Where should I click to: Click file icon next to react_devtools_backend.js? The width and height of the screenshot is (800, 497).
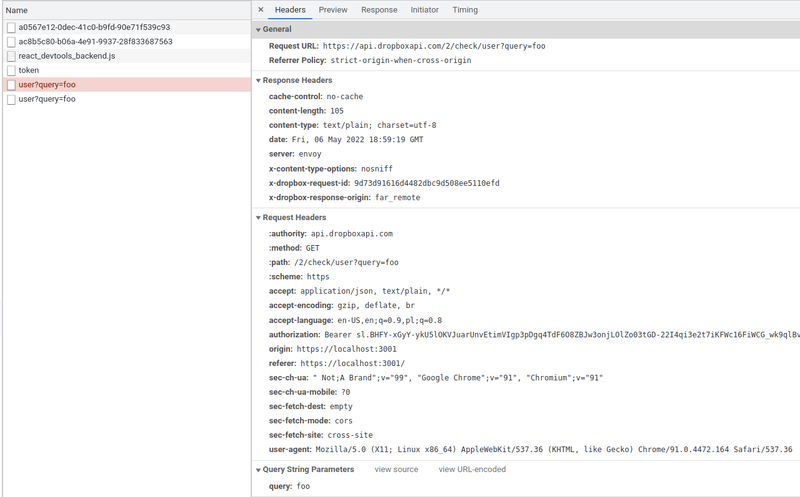[11, 57]
